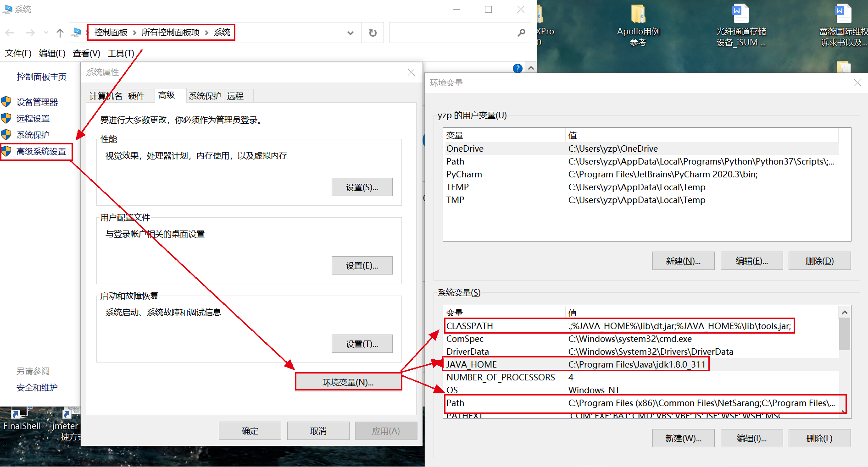The height and width of the screenshot is (467, 868).
Task: Click 新建(N)... for user variables
Action: (684, 261)
